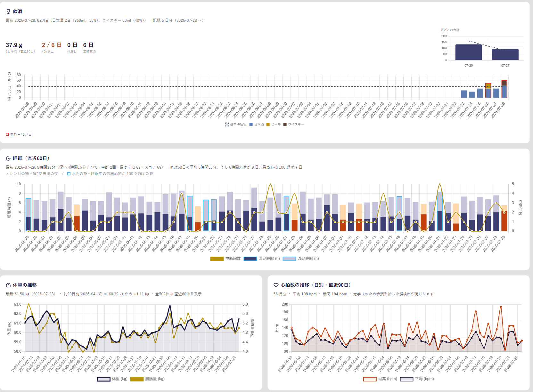The image size is (533, 392).
Task: Toggle the 体重 (kg) legend entry
Action: tap(112, 379)
